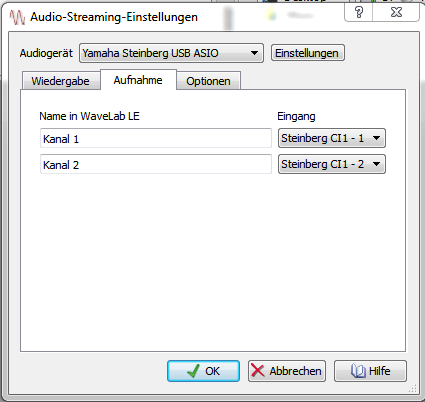Open the Hilfe help button
Viewport: 425px width, 402px height.
click(x=370, y=371)
